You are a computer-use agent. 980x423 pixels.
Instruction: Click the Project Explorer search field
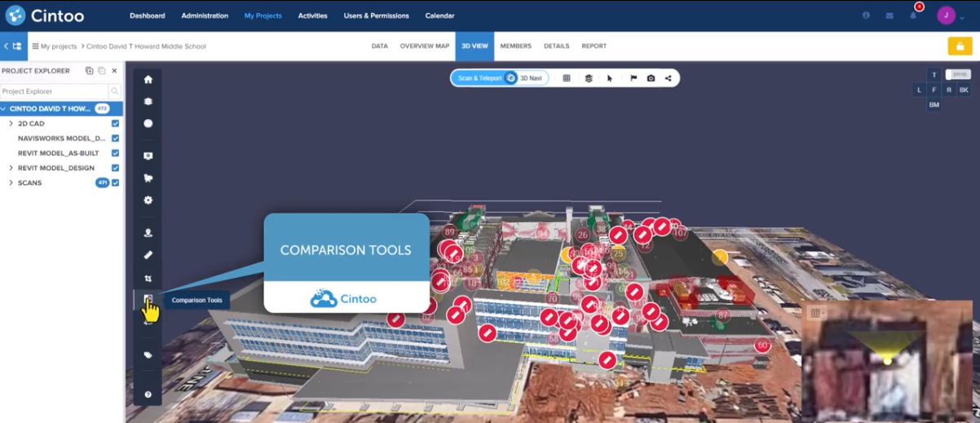(x=54, y=91)
